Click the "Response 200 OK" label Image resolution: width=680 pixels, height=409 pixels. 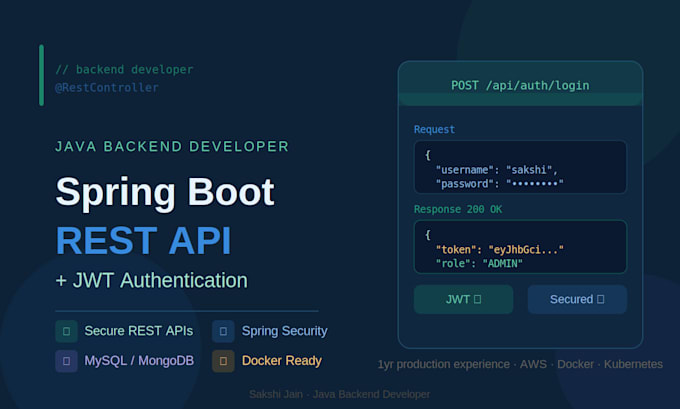click(x=458, y=209)
